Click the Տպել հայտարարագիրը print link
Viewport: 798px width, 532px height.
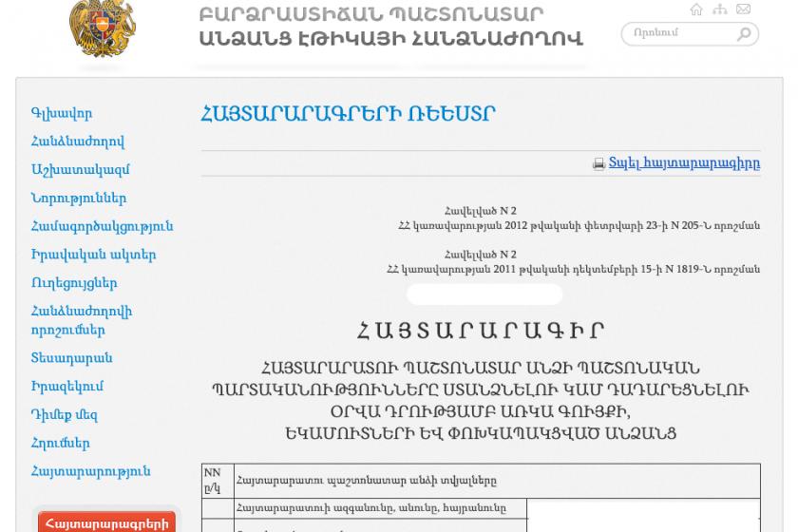(685, 162)
